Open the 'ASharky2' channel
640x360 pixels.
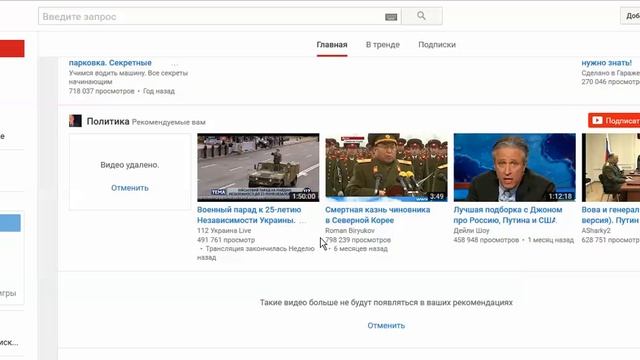click(596, 231)
